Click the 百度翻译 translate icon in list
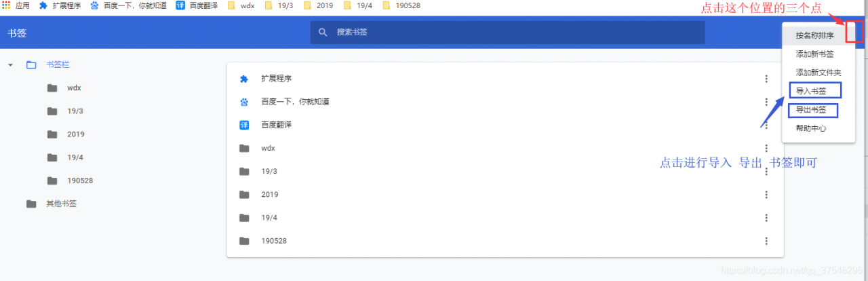Image resolution: width=868 pixels, height=281 pixels. coord(244,125)
